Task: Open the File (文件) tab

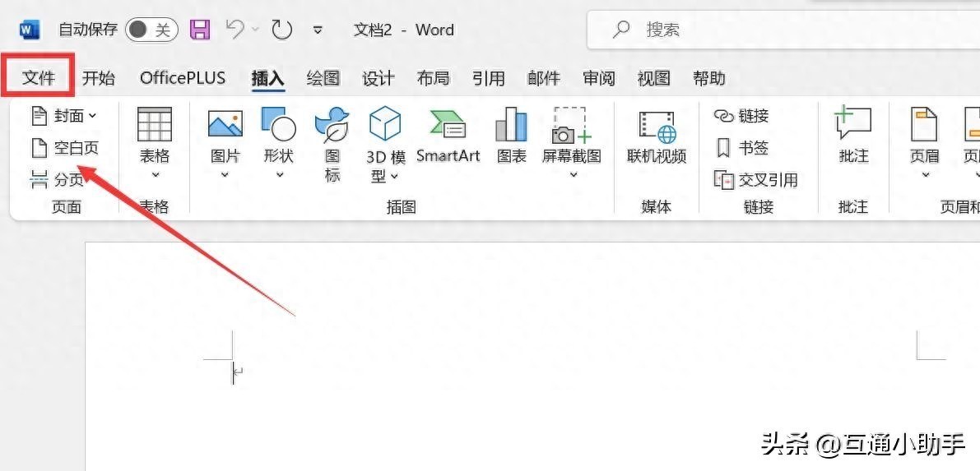Action: coord(39,78)
